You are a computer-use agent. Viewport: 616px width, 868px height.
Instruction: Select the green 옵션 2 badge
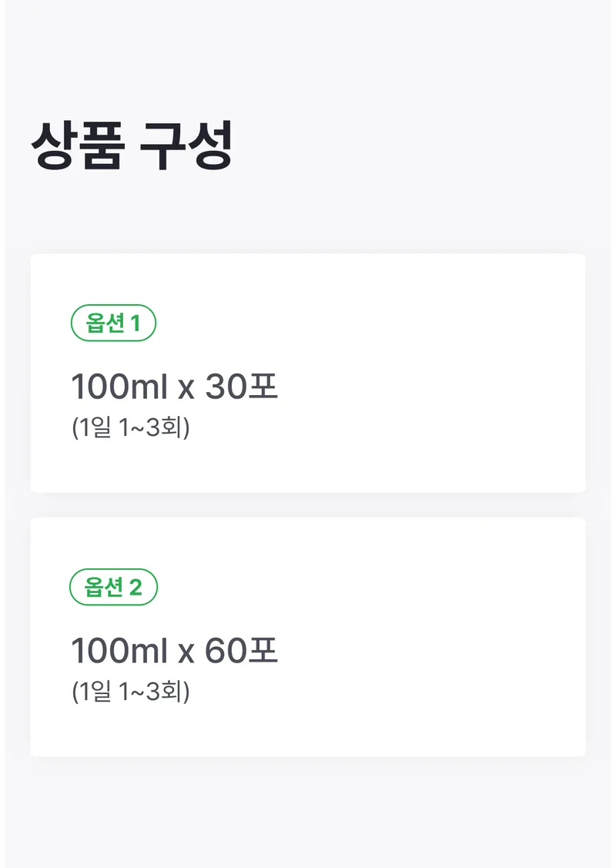(x=113, y=588)
